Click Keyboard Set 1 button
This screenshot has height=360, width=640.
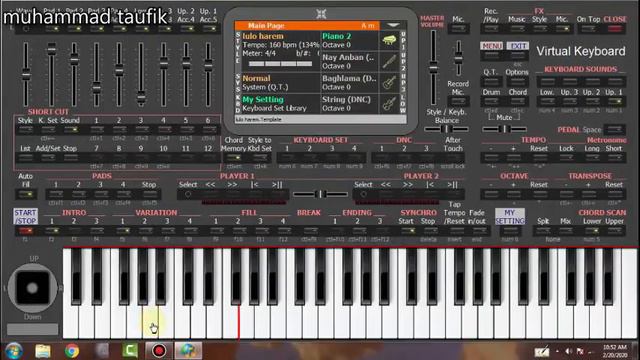(287, 158)
